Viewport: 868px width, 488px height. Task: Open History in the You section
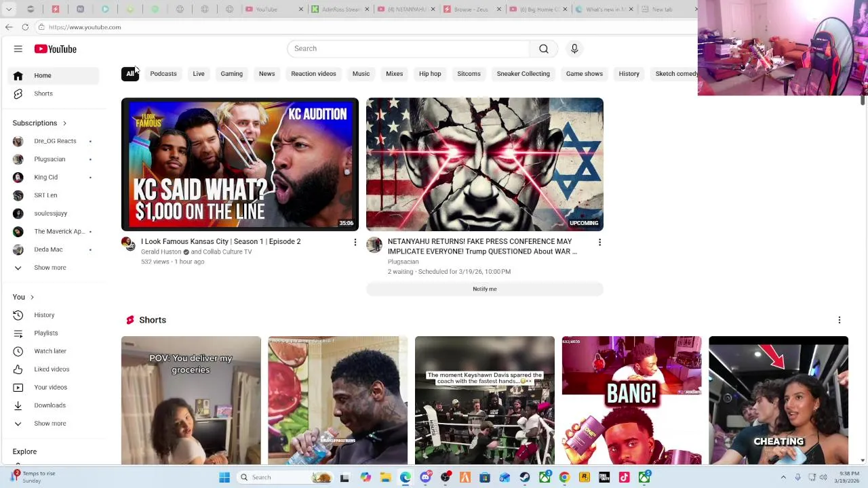click(x=54, y=315)
